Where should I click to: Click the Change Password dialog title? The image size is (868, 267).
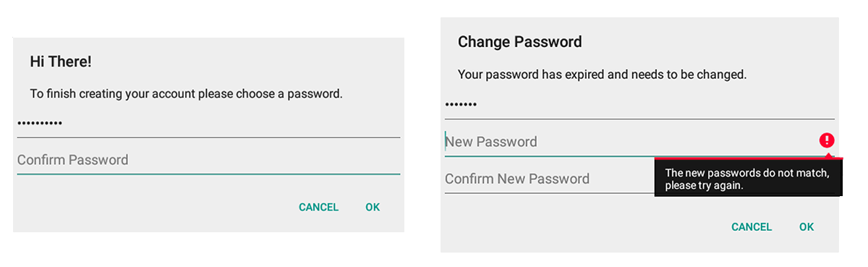520,42
